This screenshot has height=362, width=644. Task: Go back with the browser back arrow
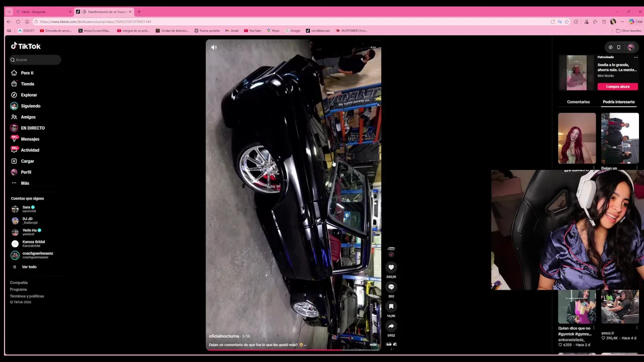[x=9, y=22]
